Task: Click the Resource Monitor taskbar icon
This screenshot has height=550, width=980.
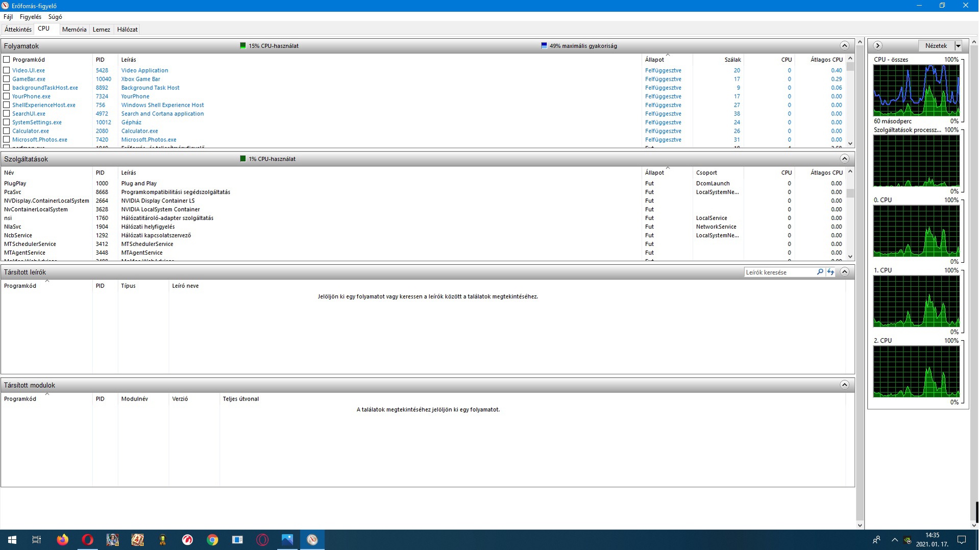Action: point(312,539)
